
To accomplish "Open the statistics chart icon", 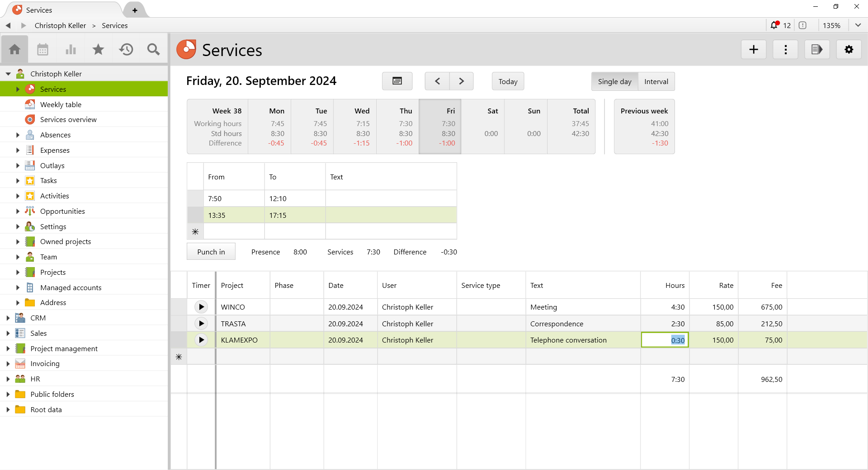I will point(71,49).
